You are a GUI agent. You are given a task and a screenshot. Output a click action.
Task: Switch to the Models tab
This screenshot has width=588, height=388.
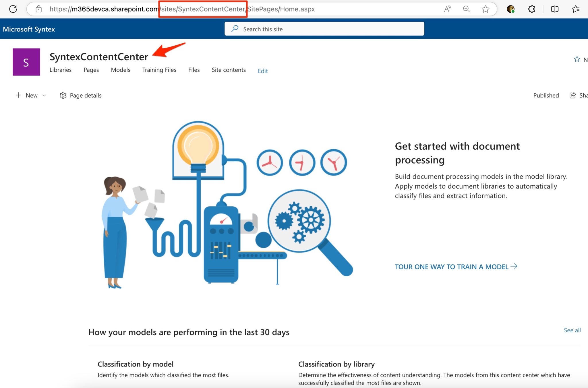click(120, 70)
